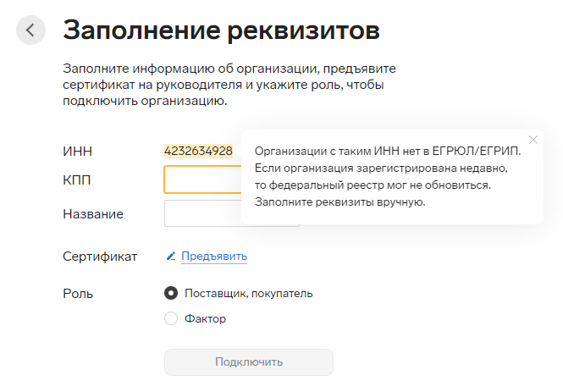Click the pencil icon beside Предъявить
563x392 pixels.
coord(171,256)
